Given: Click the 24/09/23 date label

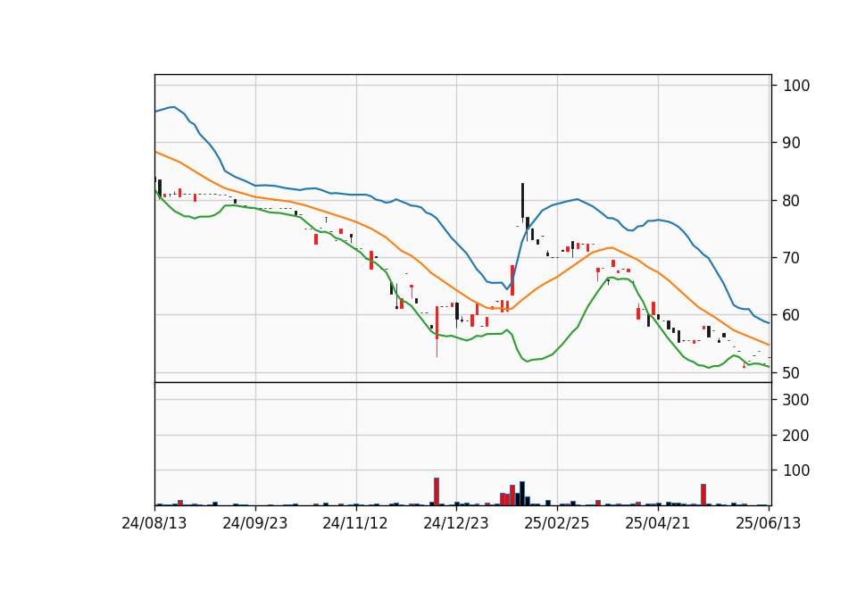Looking at the screenshot, I should point(254,523).
